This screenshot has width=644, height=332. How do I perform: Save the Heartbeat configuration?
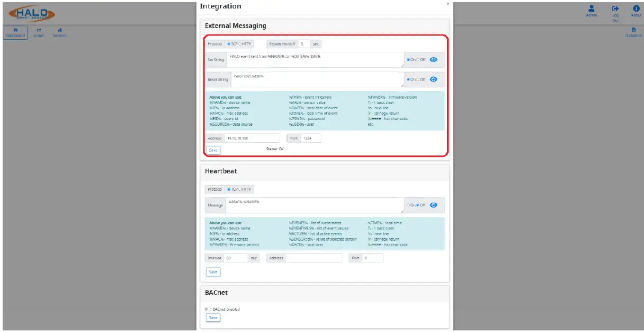click(213, 272)
